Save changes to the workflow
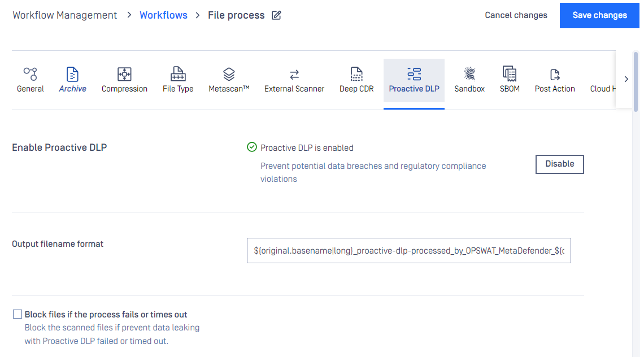 (599, 16)
